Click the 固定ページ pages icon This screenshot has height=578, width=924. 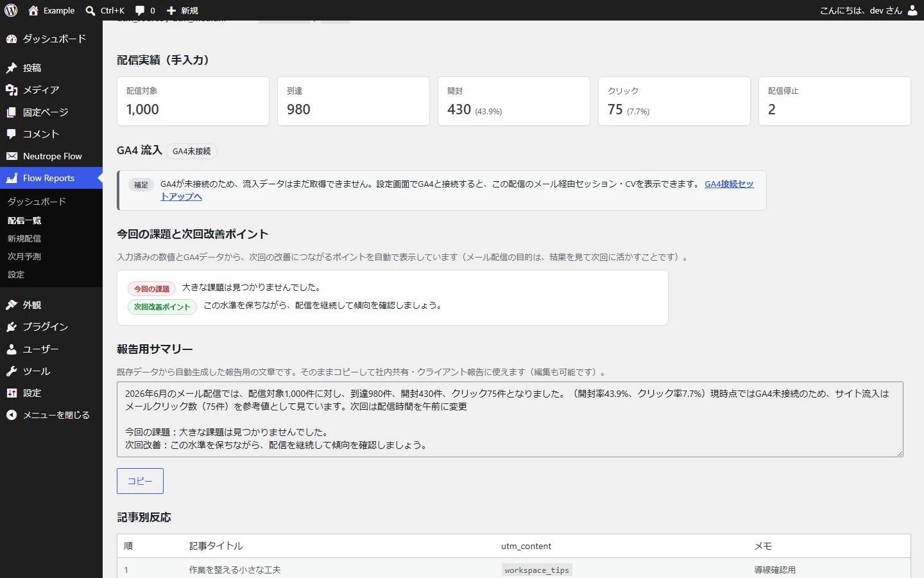tap(12, 112)
